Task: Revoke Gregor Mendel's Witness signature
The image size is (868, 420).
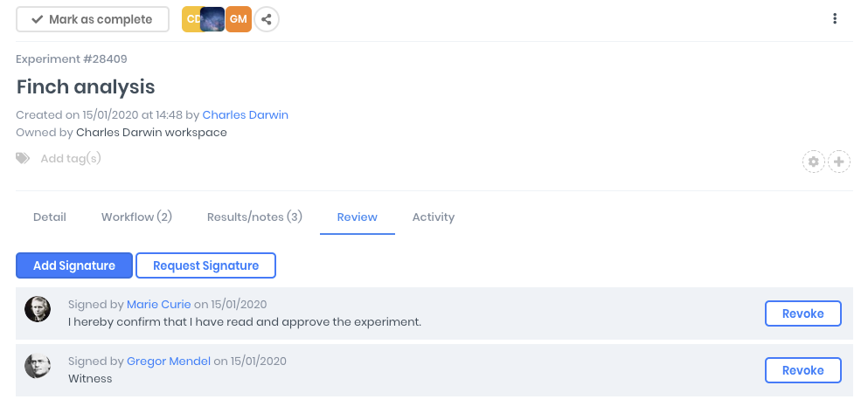Action: [802, 370]
